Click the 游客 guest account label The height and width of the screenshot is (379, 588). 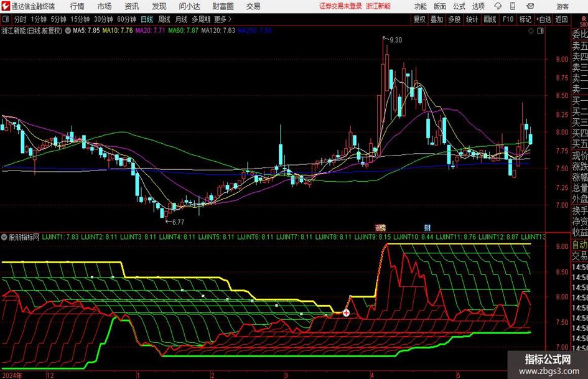[x=562, y=6]
